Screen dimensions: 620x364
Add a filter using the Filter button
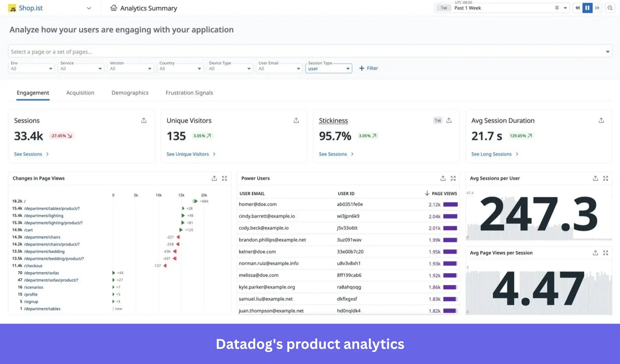pos(369,68)
